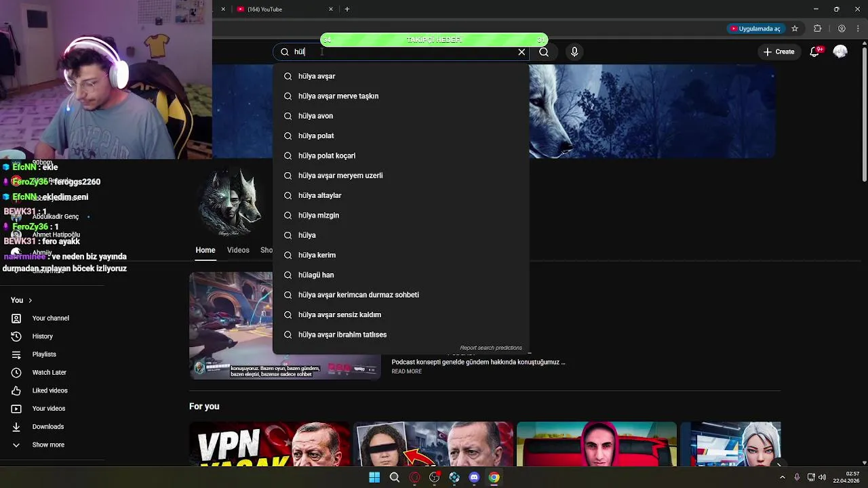
Task: Bookmark this page with the star icon
Action: (x=795, y=28)
